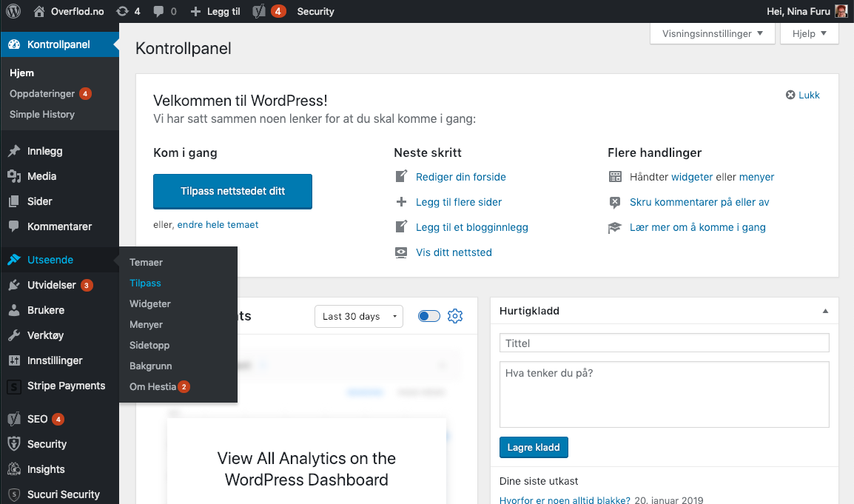
Task: Open the Hvorfor er noen alltid blakke? draft
Action: click(x=565, y=500)
